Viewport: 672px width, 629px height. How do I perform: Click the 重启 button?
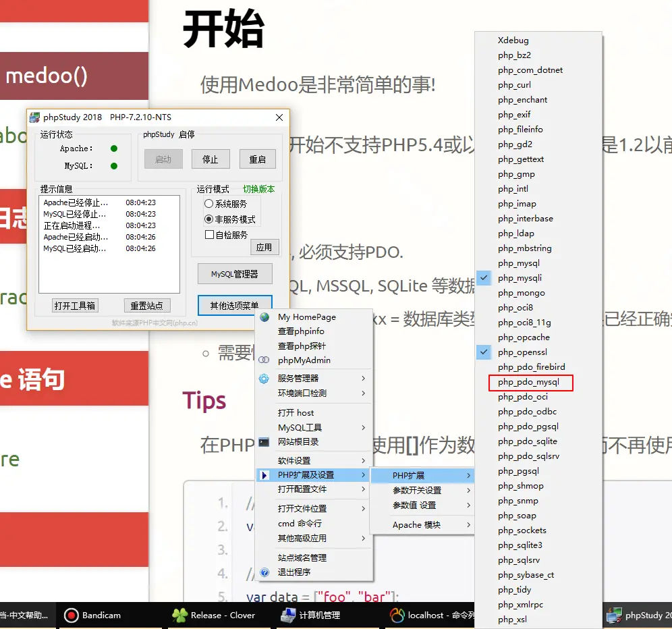tap(258, 159)
